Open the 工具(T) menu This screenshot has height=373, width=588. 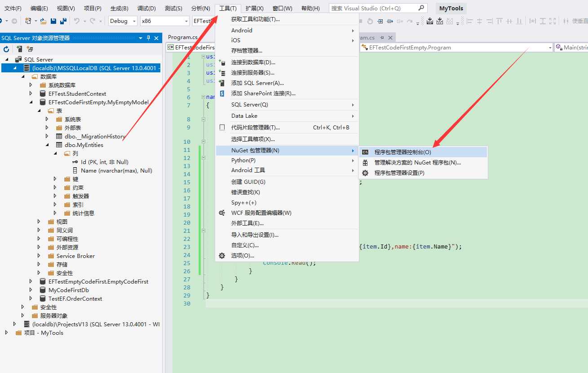(228, 9)
